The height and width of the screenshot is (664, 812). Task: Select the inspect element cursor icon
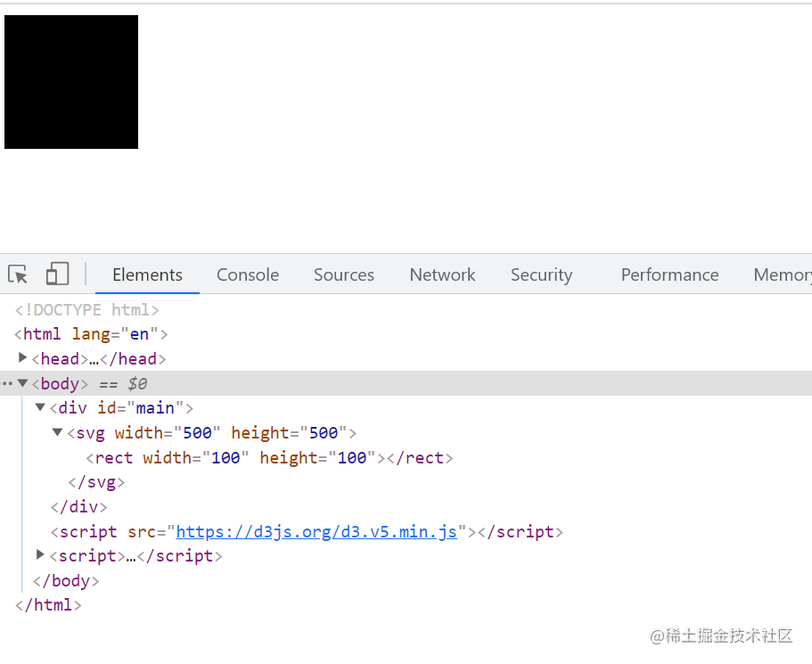[x=17, y=274]
